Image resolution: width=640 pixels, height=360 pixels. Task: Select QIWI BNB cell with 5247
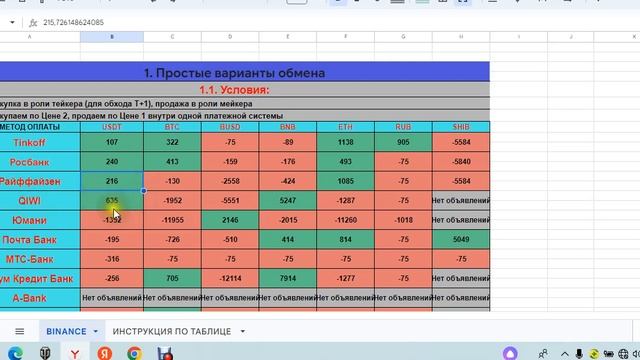click(288, 201)
